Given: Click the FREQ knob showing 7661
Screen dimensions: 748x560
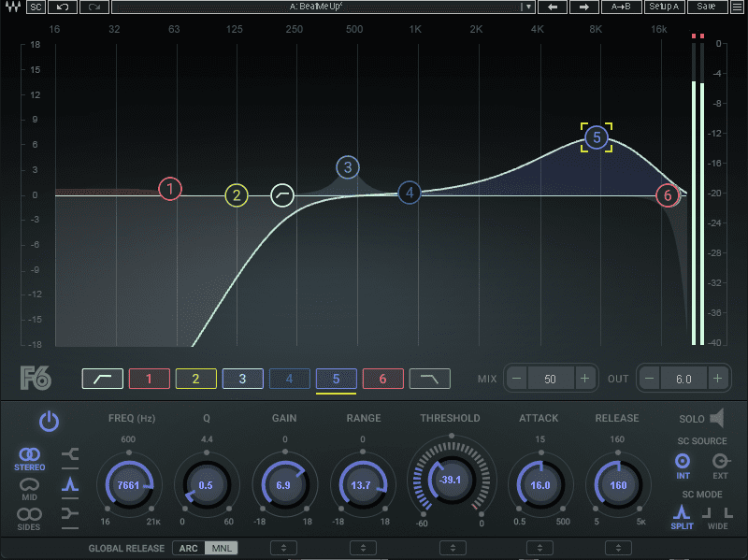Looking at the screenshot, I should pos(129,485).
